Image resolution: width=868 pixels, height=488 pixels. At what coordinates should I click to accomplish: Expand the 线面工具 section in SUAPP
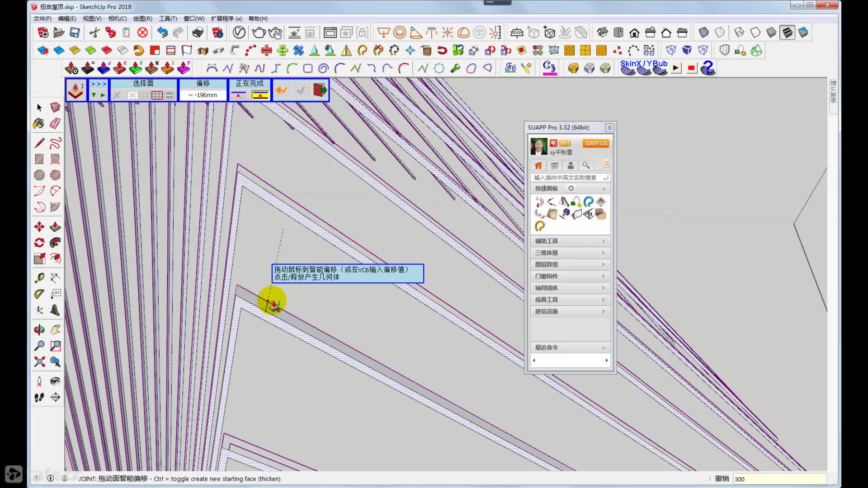tap(570, 300)
